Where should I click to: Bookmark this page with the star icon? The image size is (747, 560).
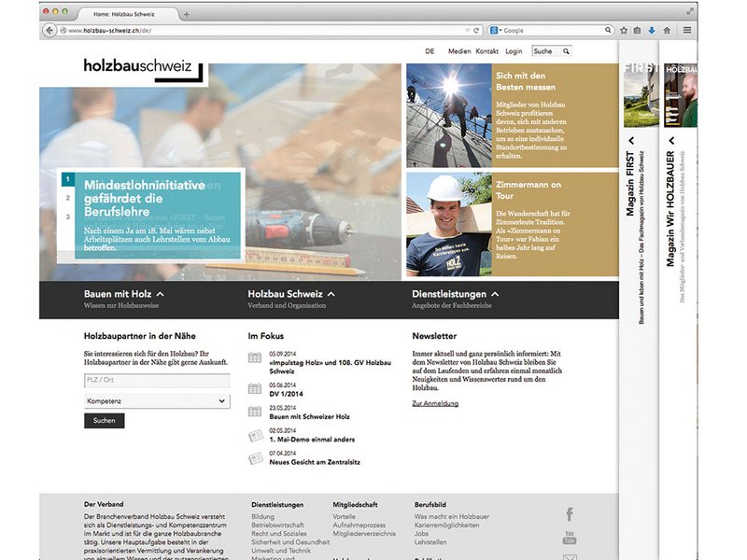click(624, 31)
